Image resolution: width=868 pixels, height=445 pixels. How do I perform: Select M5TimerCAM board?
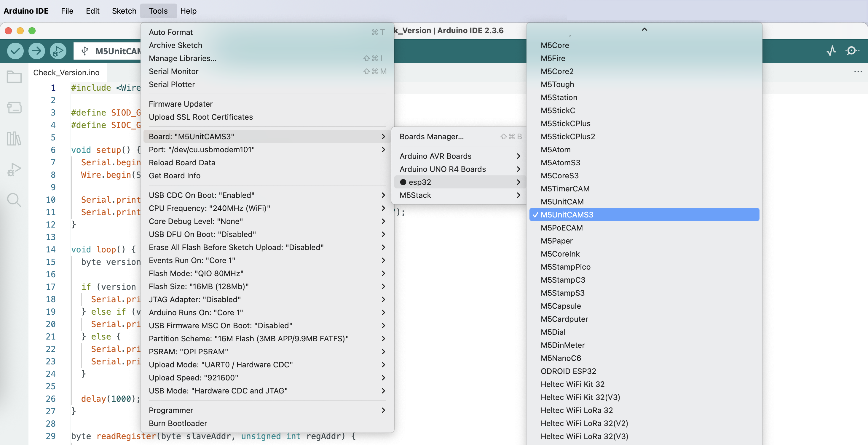coord(644,189)
